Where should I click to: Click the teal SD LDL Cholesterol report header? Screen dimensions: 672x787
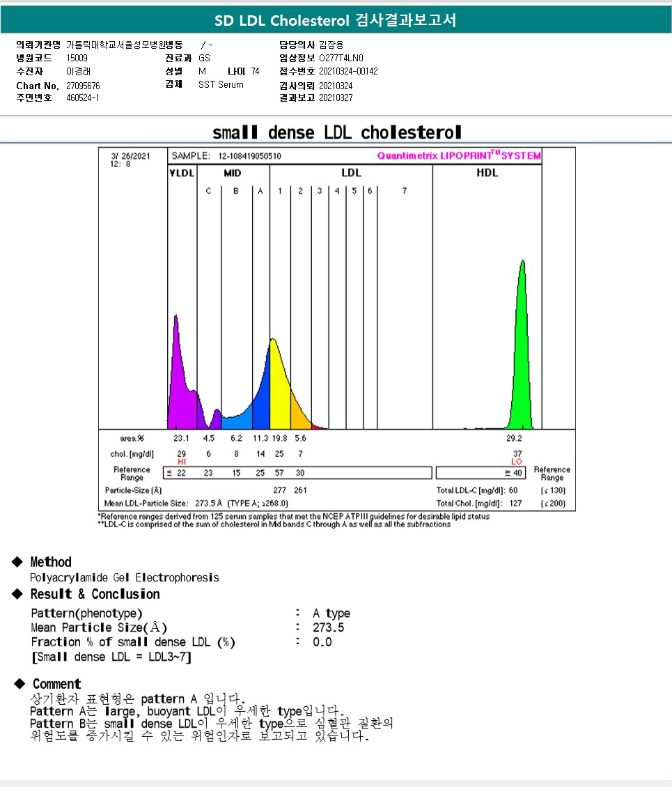(x=336, y=20)
